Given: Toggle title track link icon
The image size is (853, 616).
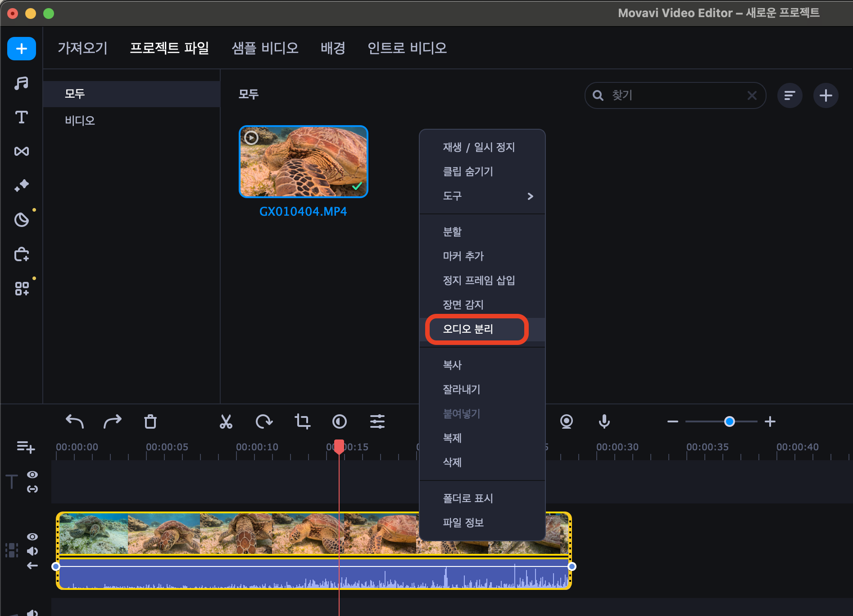Looking at the screenshot, I should coord(32,489).
